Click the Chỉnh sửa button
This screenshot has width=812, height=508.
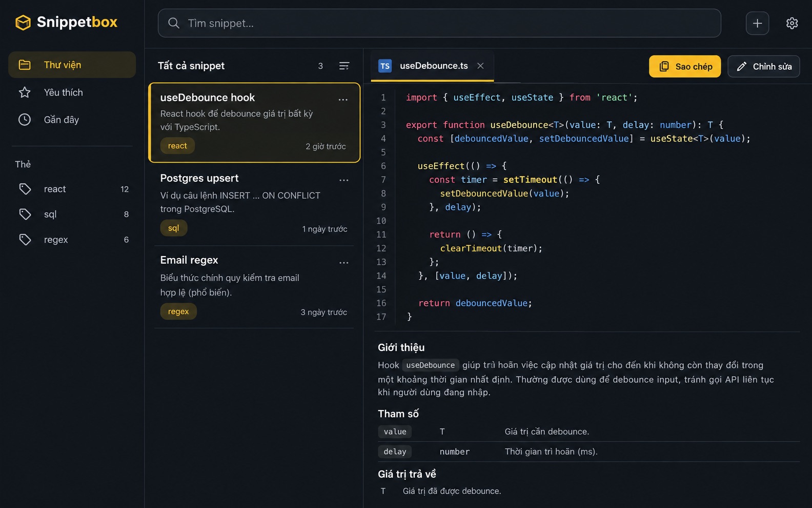coord(764,66)
